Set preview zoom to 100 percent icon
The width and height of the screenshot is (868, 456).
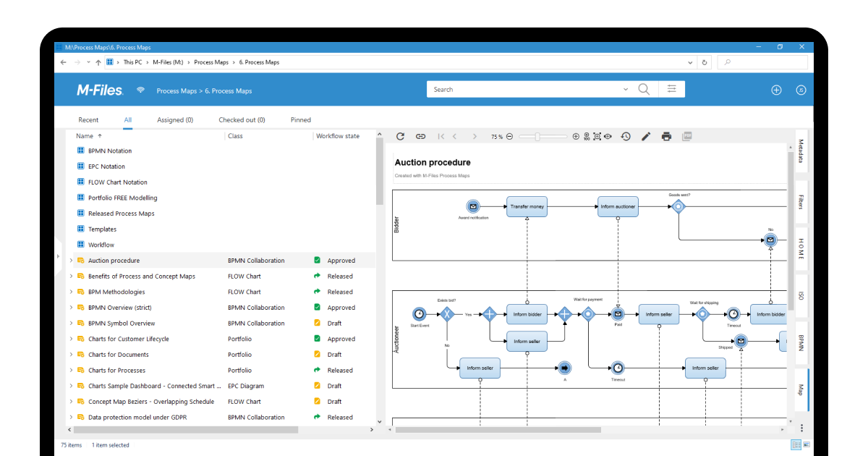[587, 136]
